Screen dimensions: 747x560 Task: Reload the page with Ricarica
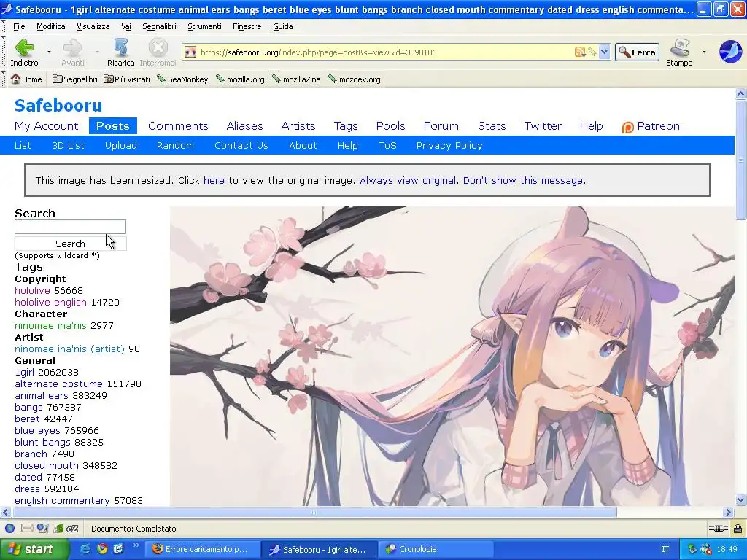coord(120,52)
